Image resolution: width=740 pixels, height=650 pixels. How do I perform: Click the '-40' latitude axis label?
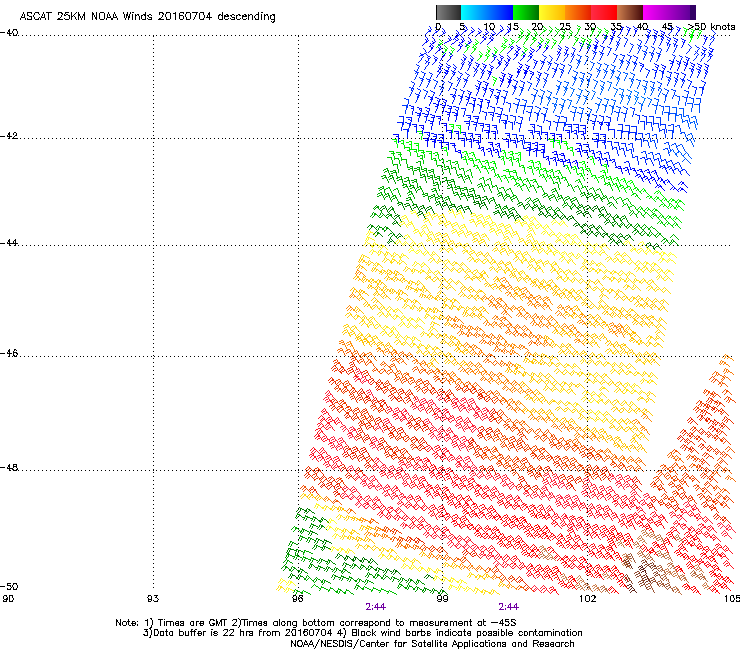click(9, 33)
